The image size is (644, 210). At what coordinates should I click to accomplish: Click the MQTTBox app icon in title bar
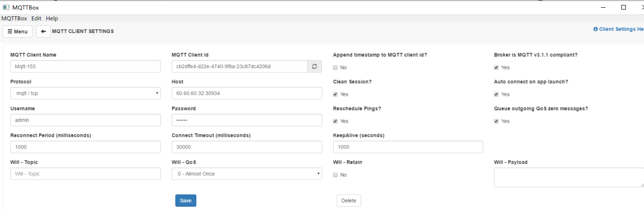point(6,7)
